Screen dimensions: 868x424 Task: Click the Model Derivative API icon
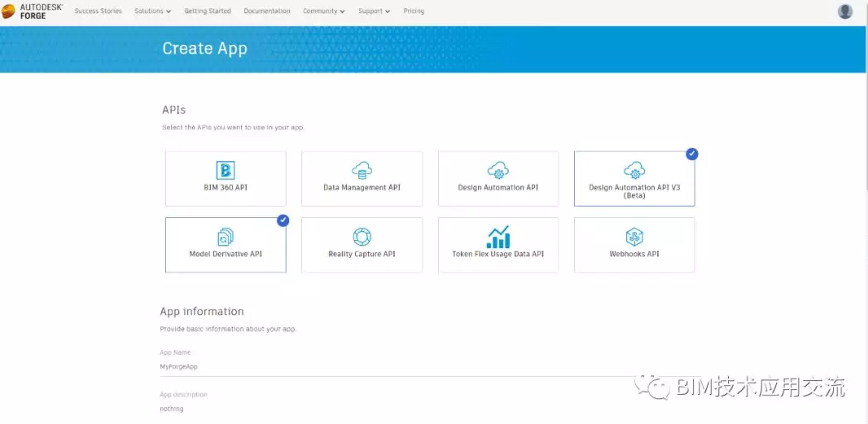pos(226,237)
